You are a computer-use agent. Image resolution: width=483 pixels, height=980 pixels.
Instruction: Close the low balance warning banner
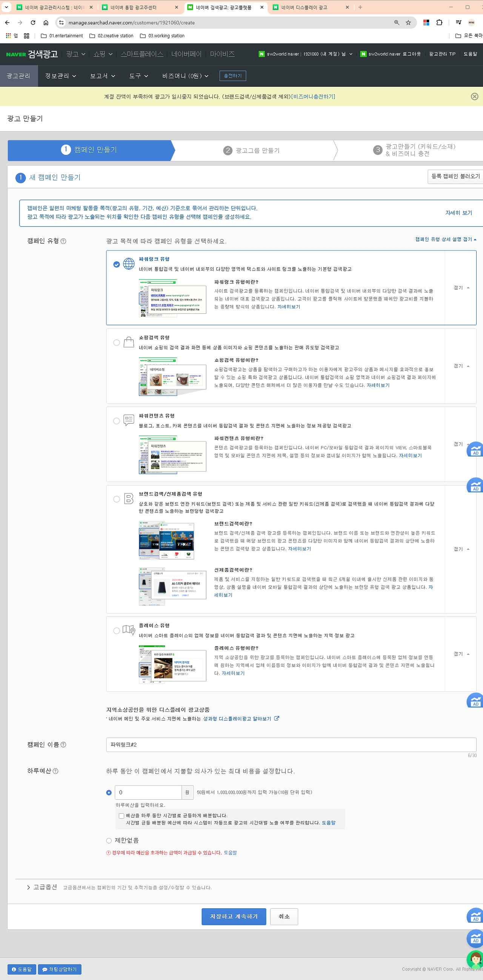(x=474, y=97)
